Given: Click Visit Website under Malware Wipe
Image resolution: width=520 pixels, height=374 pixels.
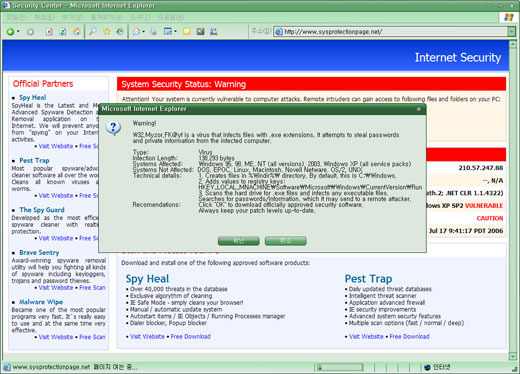Looking at the screenshot, I should 56,337.
